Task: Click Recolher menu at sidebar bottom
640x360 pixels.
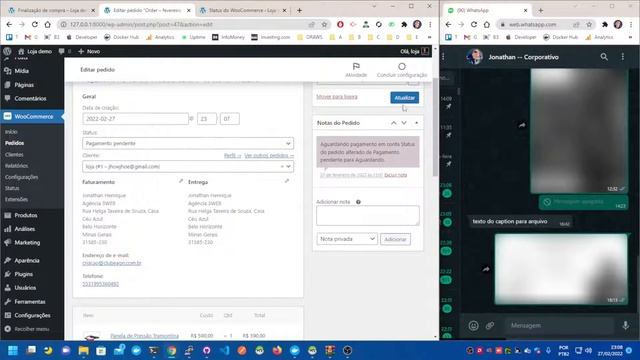Action: click(x=31, y=329)
